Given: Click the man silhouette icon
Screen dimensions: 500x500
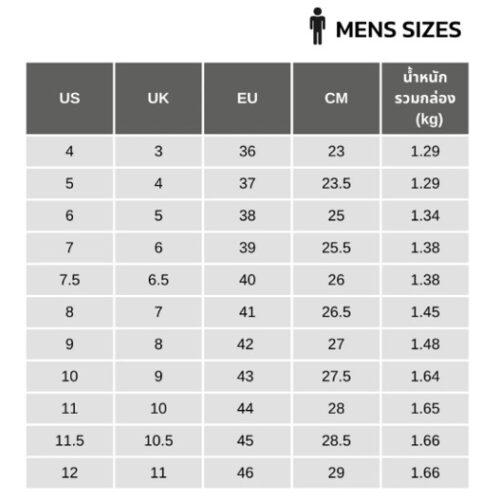Looking at the screenshot, I should [x=317, y=26].
